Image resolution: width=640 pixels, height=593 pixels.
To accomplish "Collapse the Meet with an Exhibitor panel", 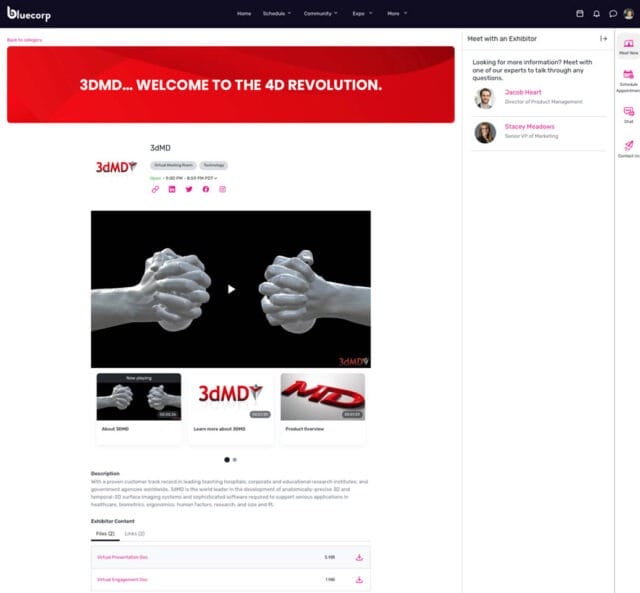I will [x=603, y=38].
